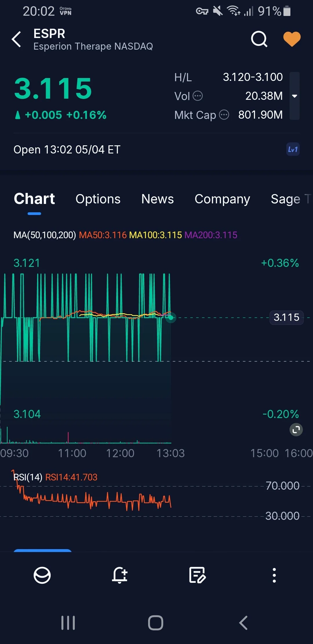The height and width of the screenshot is (644, 313).
Task: Tap the VPN status bar indicator
Action: coord(65,11)
